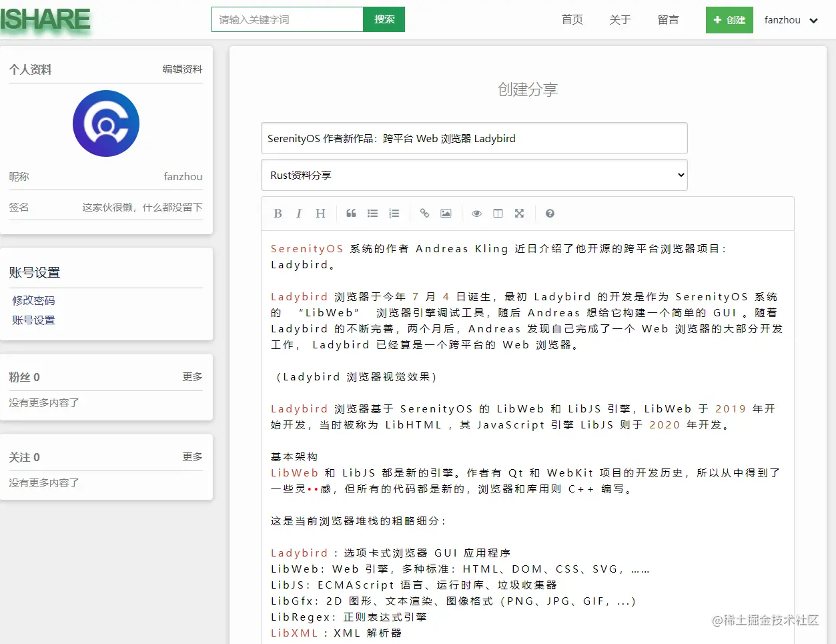Insert an ordered numbered list
The height and width of the screenshot is (644, 836).
pos(394,214)
